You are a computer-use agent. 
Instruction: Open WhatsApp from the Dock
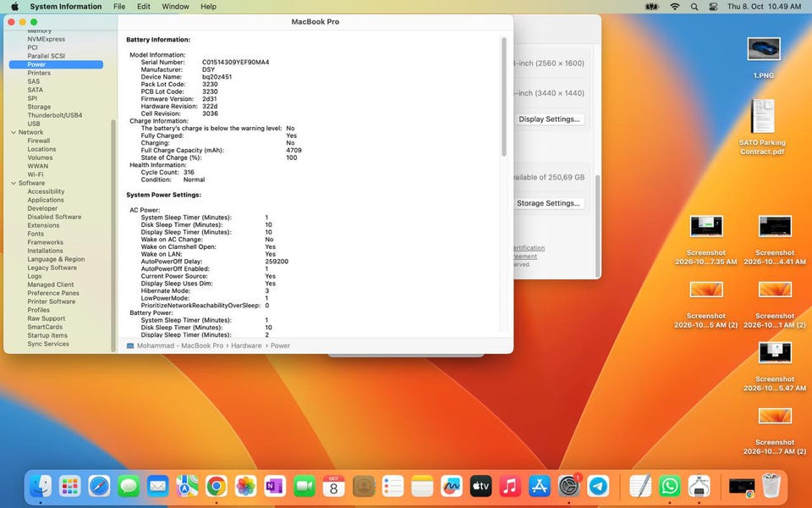pos(670,486)
